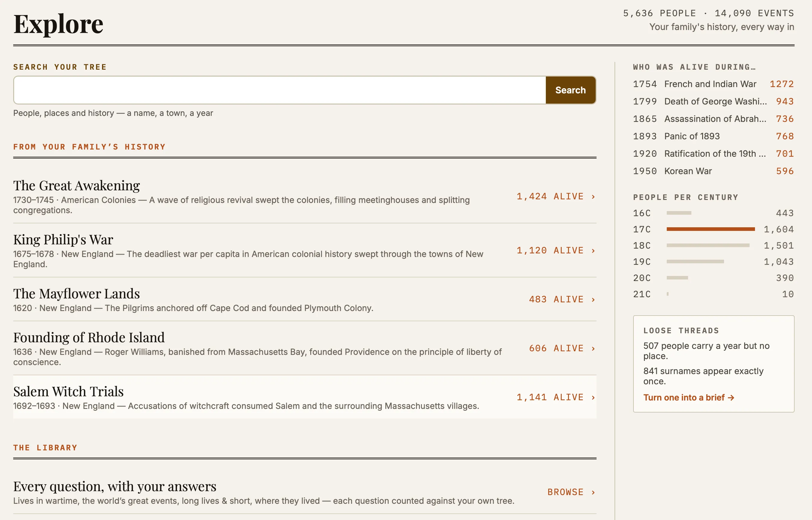This screenshot has height=520, width=812.
Task: Click the 1,141 ALIVE chevron
Action: 593,398
